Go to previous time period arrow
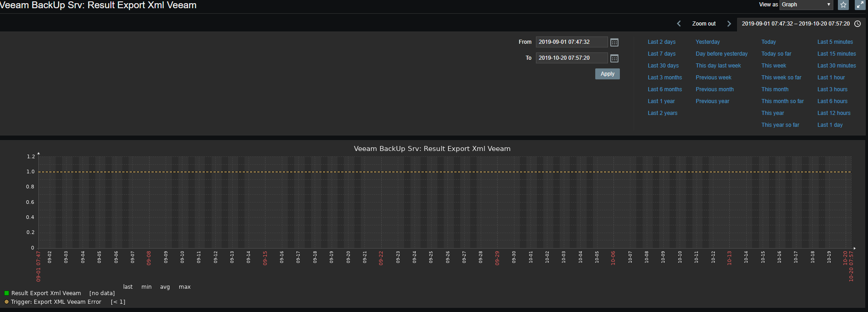 679,24
